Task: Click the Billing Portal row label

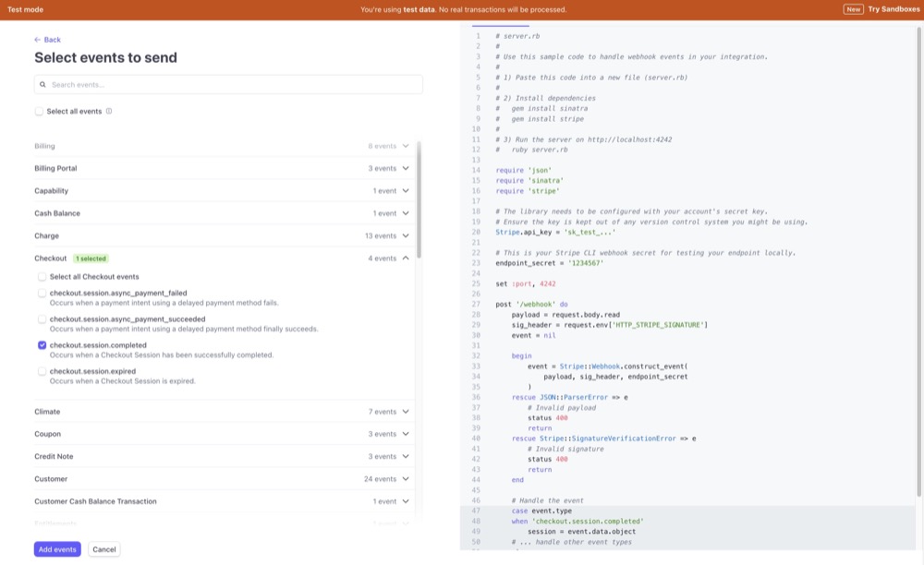Action: 55,168
